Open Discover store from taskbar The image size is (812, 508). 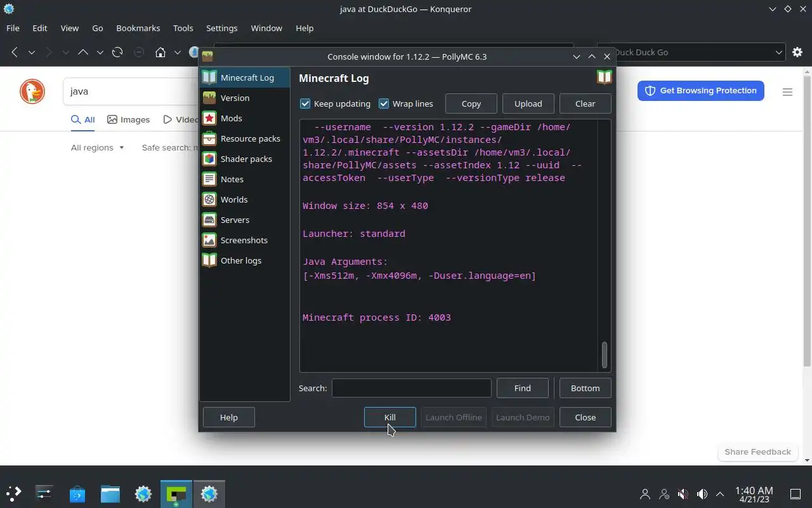pyautogui.click(x=77, y=493)
